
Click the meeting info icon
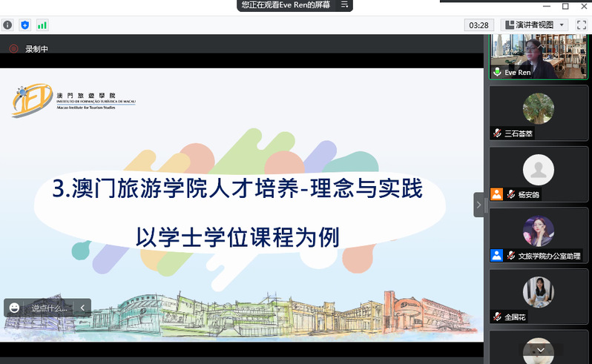point(7,24)
